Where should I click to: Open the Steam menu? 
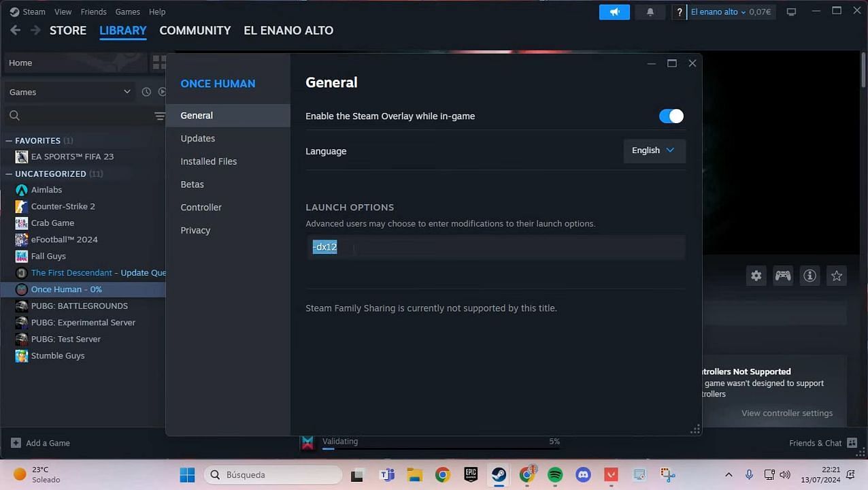coord(28,12)
